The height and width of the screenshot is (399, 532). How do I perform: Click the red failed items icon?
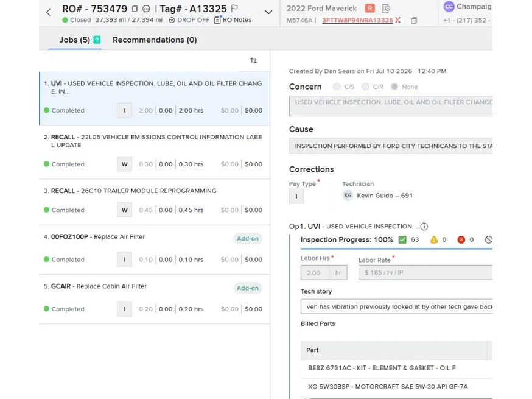(x=461, y=240)
